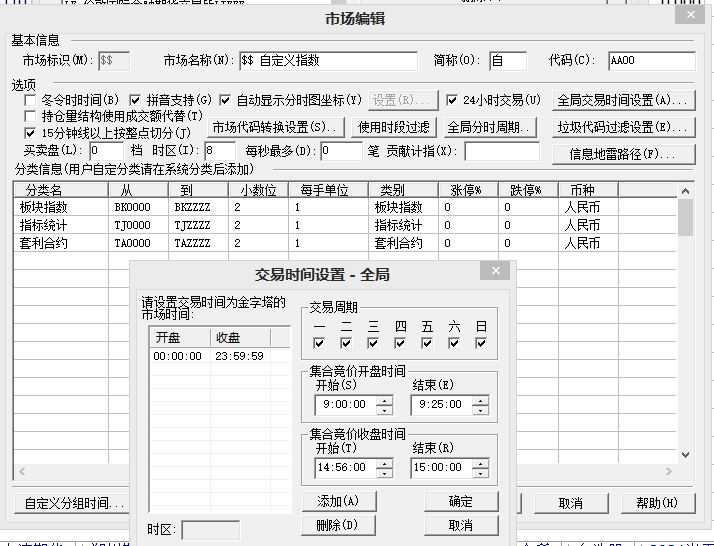Viewport: 714px width, 546px height.
Task: Toggle the 24小时交易 checkbox
Action: click(x=453, y=100)
